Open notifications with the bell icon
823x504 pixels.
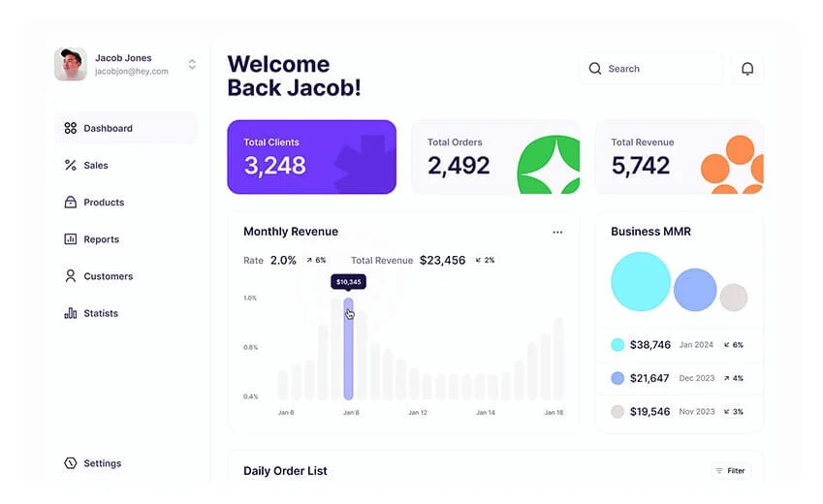747,69
